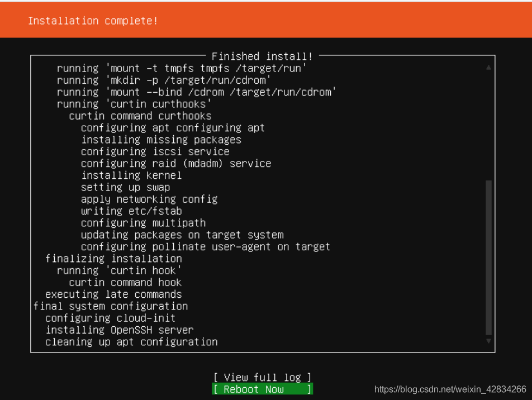Click the 'executing late commands' log line
532x400 pixels.
(113, 294)
